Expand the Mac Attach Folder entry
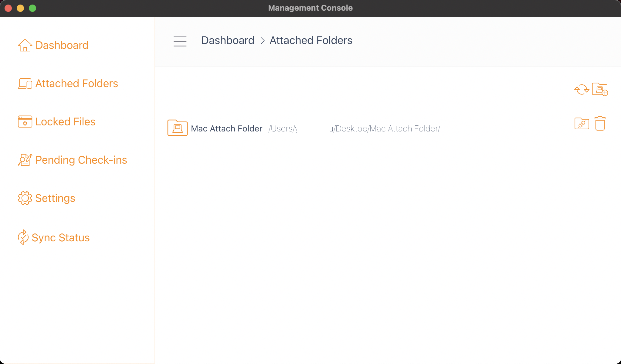This screenshot has height=364, width=621. [177, 128]
